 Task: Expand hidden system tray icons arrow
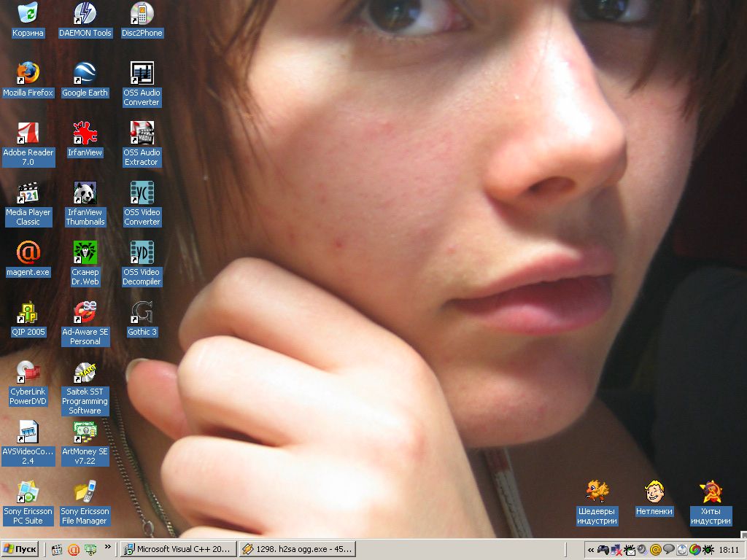pyautogui.click(x=591, y=550)
